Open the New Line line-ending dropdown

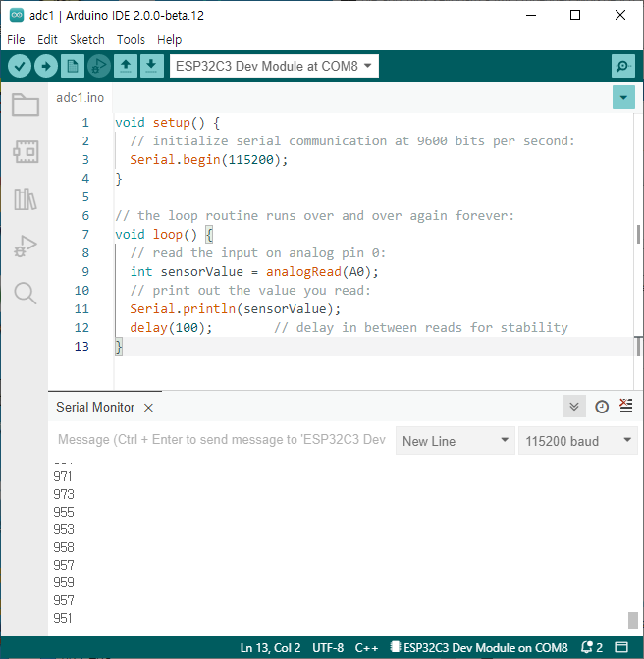pyautogui.click(x=455, y=440)
